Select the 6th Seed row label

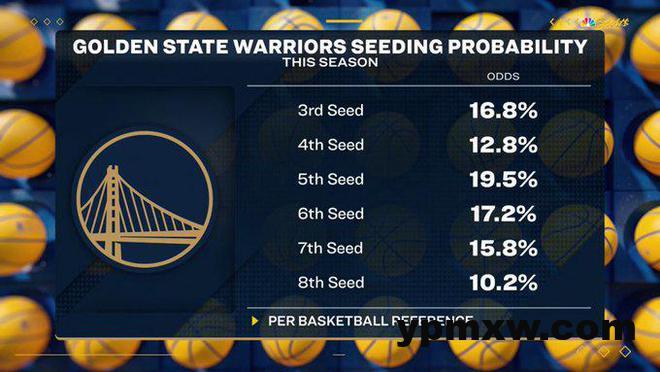330,214
